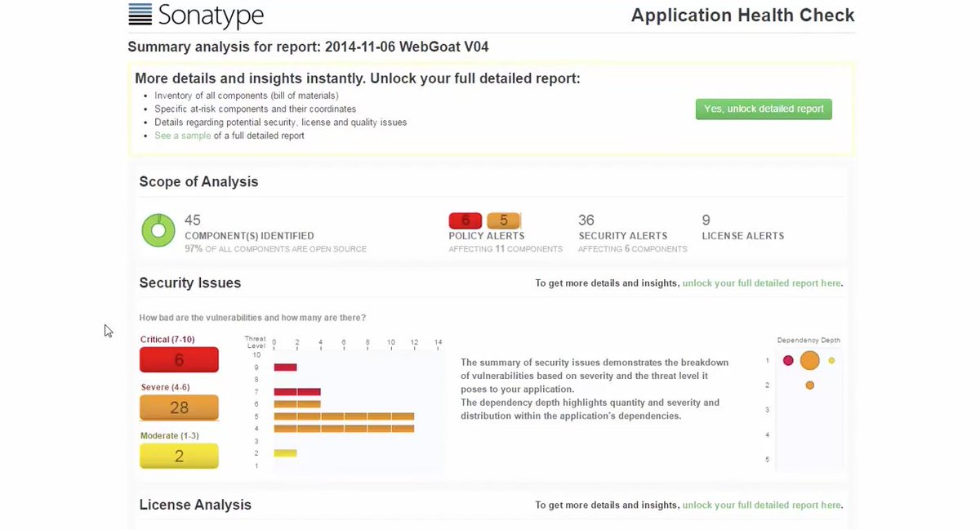Click the '9 LICENSE ALERTS' text

click(743, 228)
